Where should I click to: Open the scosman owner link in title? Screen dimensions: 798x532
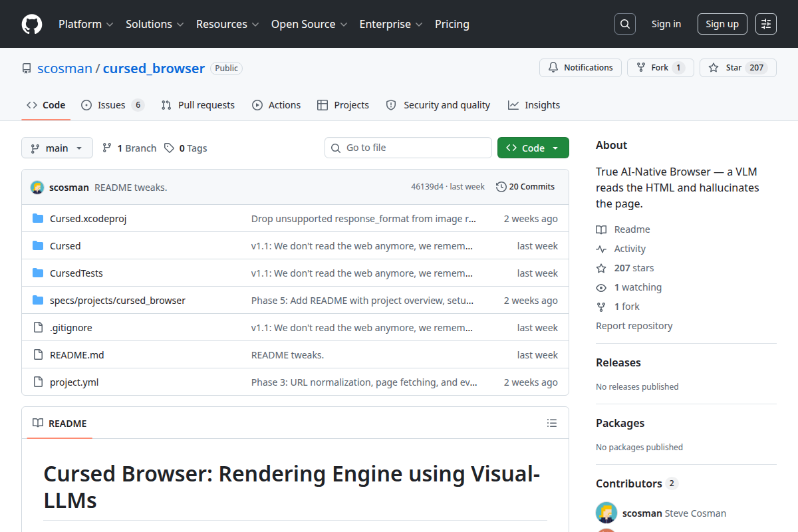point(65,68)
